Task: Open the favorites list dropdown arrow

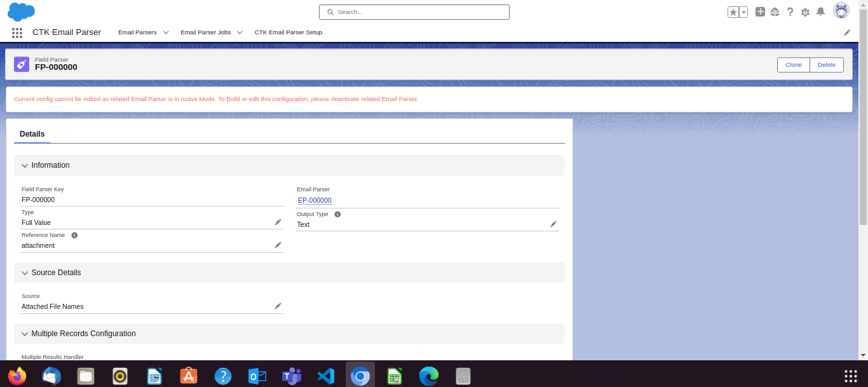Action: click(x=743, y=12)
